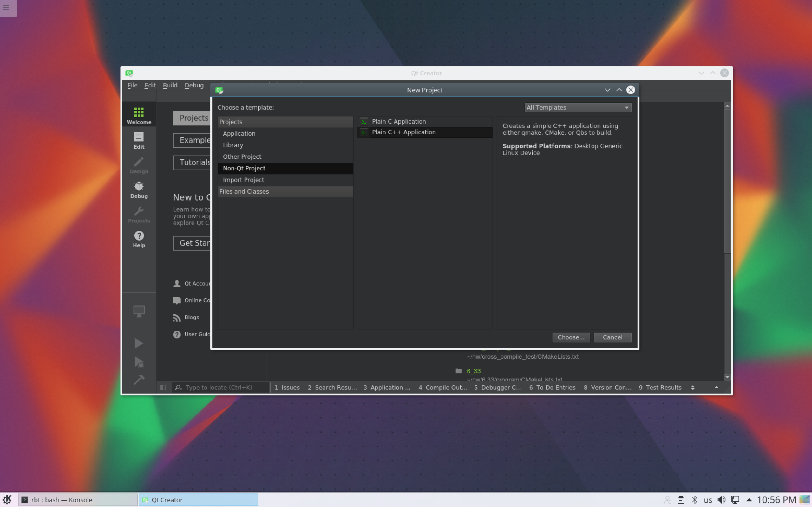Viewport: 812px width, 507px height.
Task: Expand the Files and Classes category
Action: tap(244, 191)
